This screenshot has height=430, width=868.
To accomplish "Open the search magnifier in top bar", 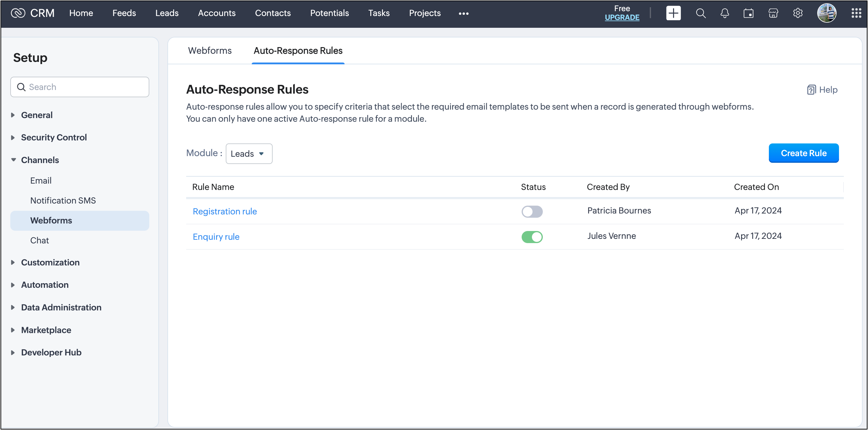I will point(701,14).
